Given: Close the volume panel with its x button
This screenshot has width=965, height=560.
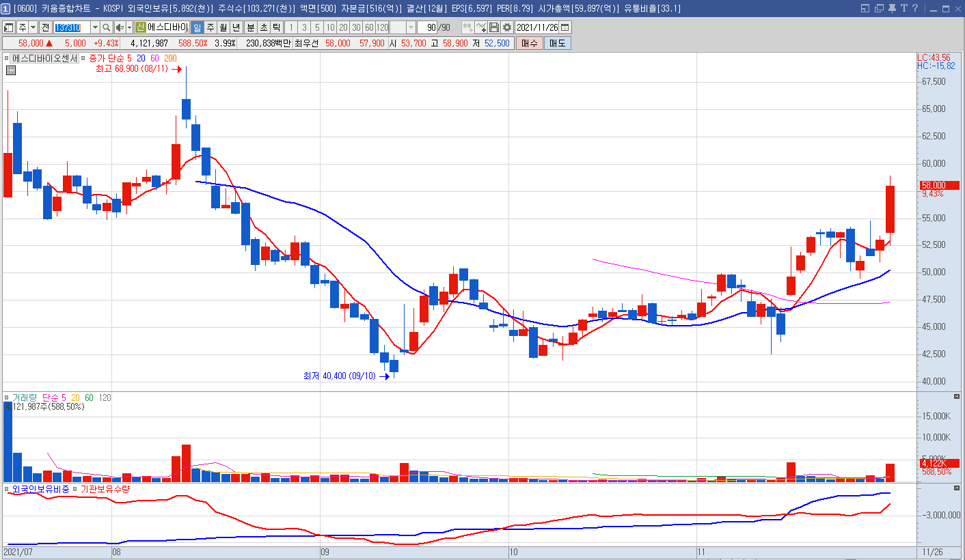Looking at the screenshot, I should click(957, 397).
